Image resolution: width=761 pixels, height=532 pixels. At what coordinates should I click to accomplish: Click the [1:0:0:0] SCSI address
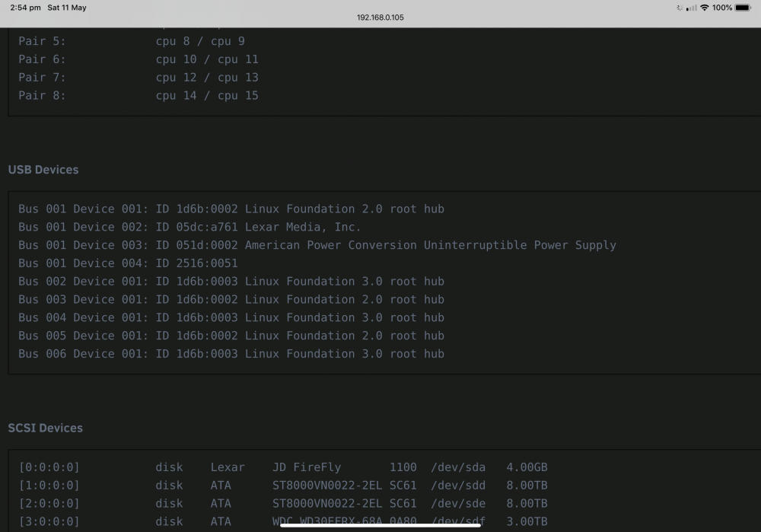coord(49,486)
